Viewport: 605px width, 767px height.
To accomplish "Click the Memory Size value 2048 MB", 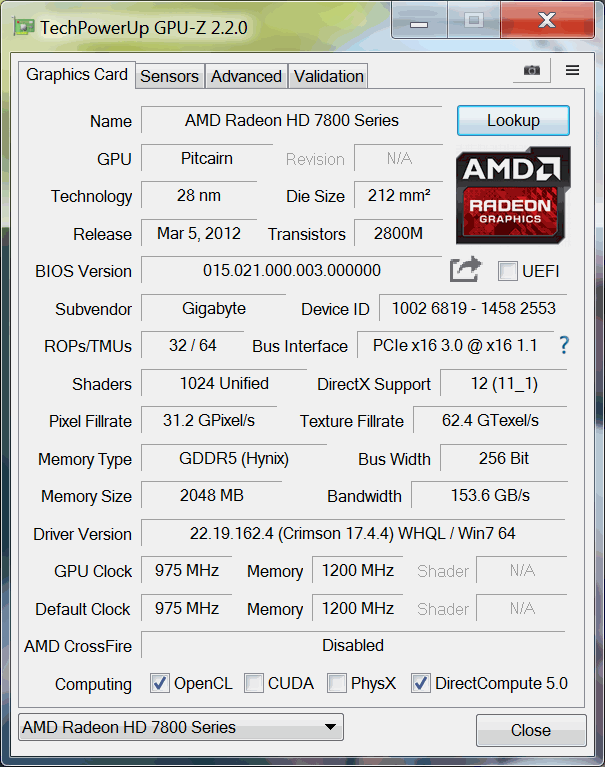I will click(211, 496).
